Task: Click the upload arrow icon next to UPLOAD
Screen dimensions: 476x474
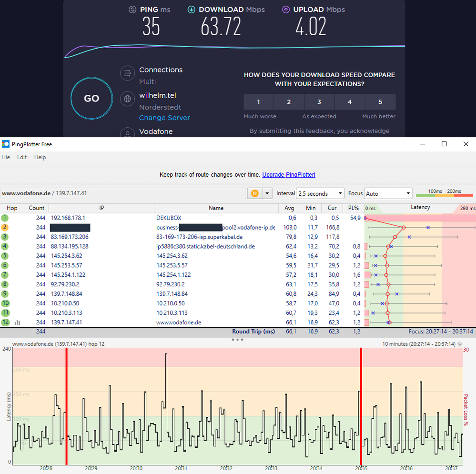Action: click(x=286, y=10)
